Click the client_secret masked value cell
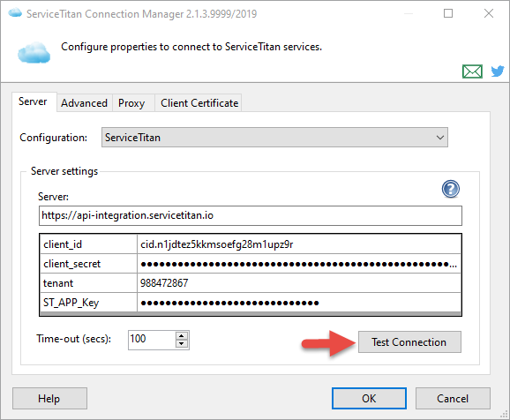The height and width of the screenshot is (420, 510). click(298, 264)
